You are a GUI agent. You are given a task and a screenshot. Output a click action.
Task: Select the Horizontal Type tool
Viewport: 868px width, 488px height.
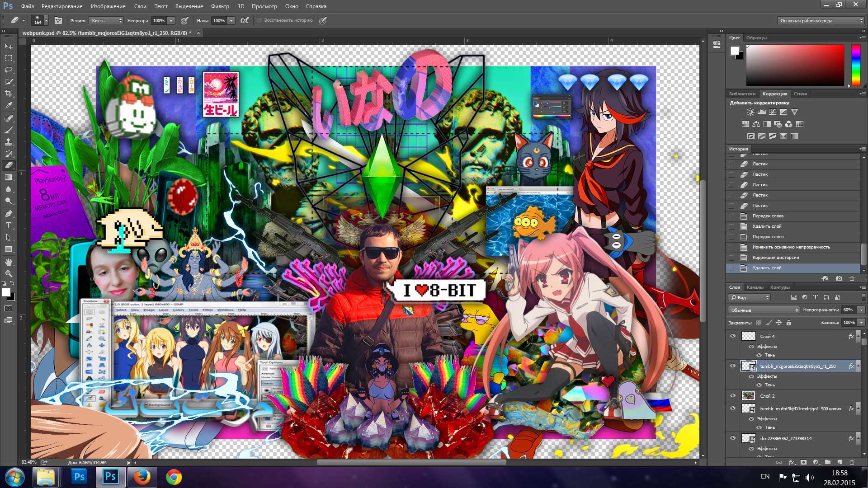[x=9, y=225]
